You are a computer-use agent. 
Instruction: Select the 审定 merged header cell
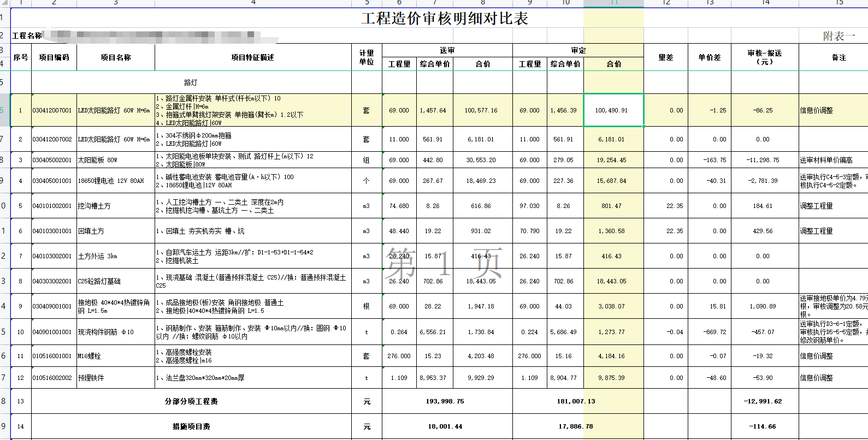pos(578,50)
